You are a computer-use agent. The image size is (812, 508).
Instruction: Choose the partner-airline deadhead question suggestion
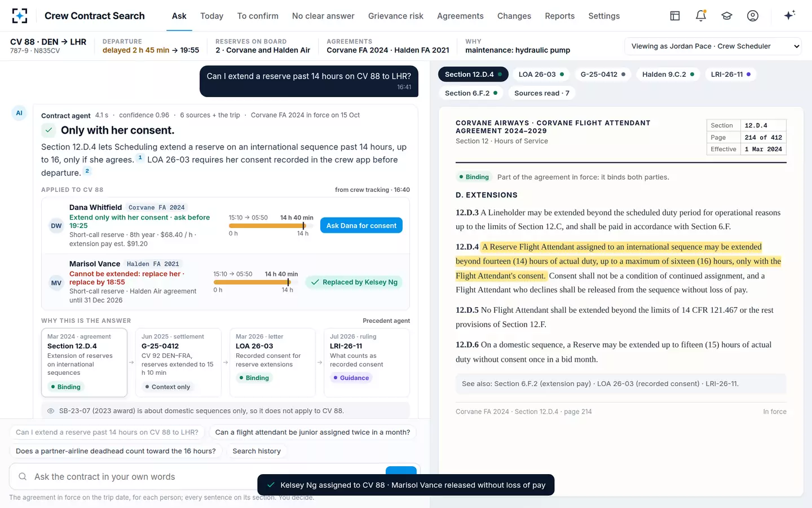[x=116, y=451]
